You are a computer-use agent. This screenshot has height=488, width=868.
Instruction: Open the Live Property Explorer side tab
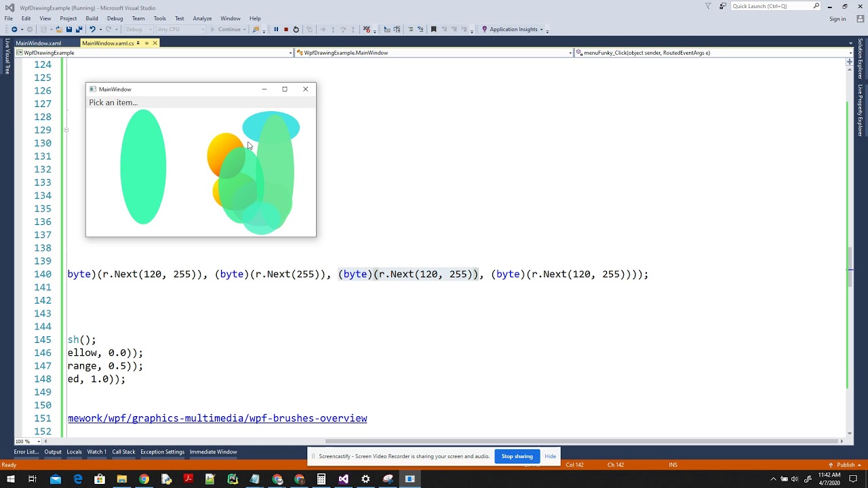tap(860, 110)
